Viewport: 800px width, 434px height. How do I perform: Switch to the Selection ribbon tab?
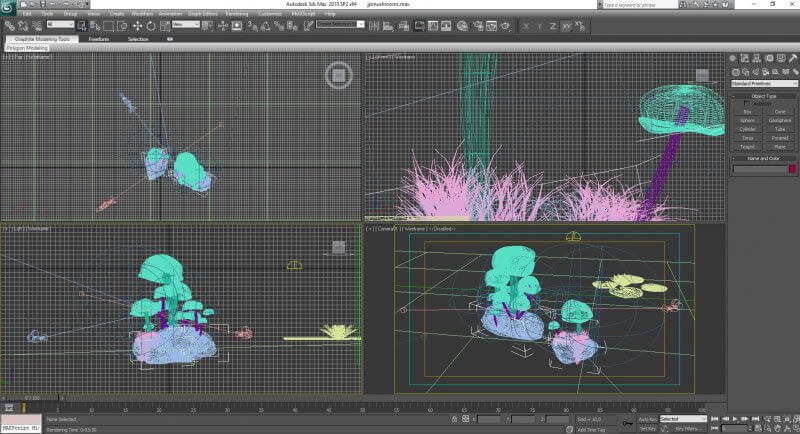[138, 39]
